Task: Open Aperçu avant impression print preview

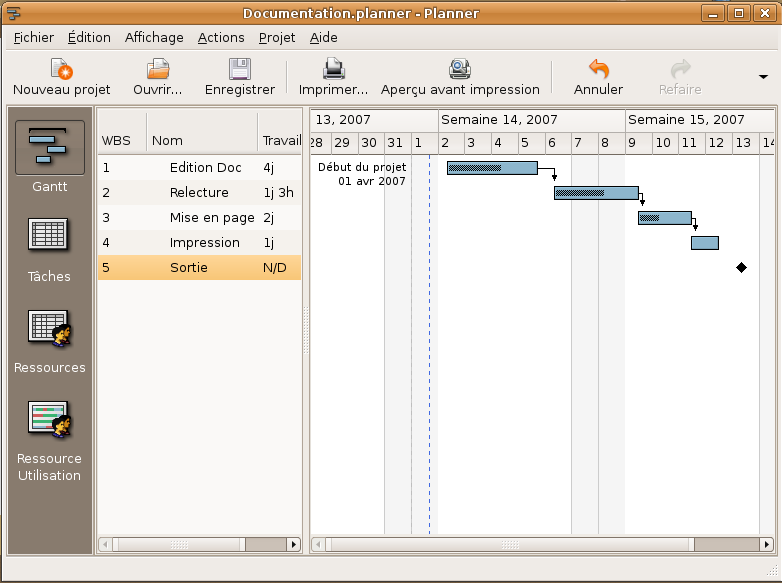Action: pos(460,70)
